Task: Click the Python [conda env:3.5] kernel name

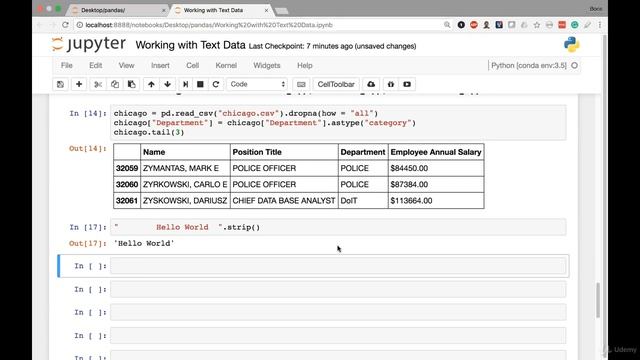Action: click(x=529, y=65)
